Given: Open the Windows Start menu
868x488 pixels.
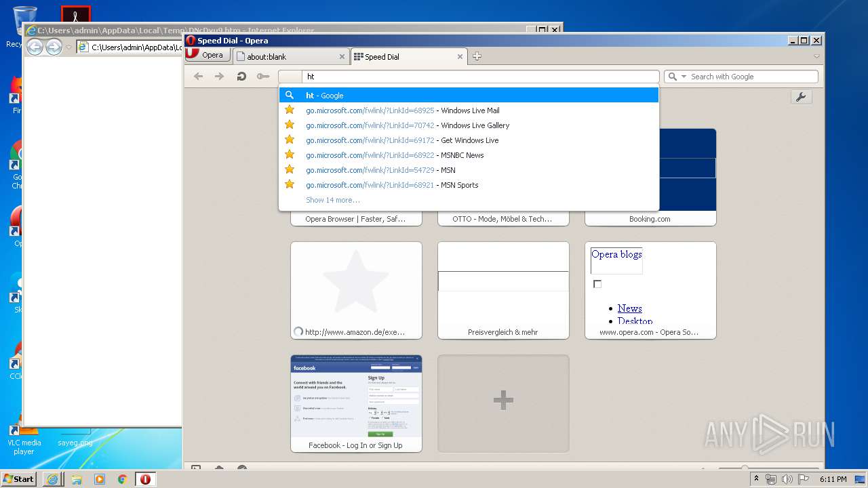Looking at the screenshot, I should coord(19,479).
